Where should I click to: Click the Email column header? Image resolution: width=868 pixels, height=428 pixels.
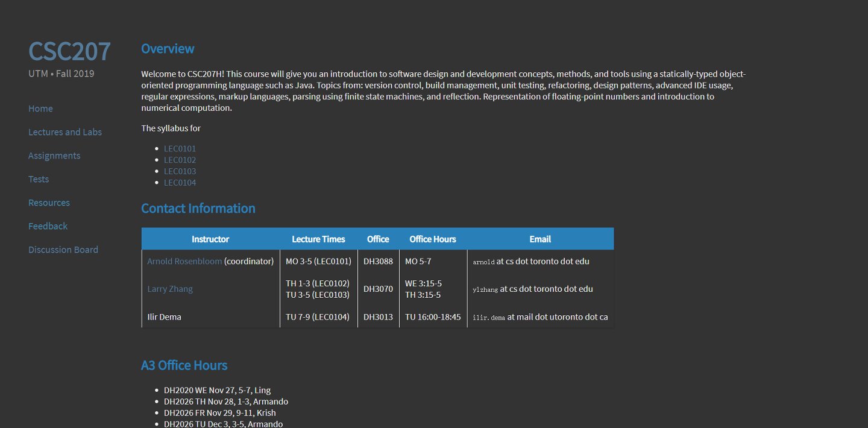pyautogui.click(x=540, y=239)
